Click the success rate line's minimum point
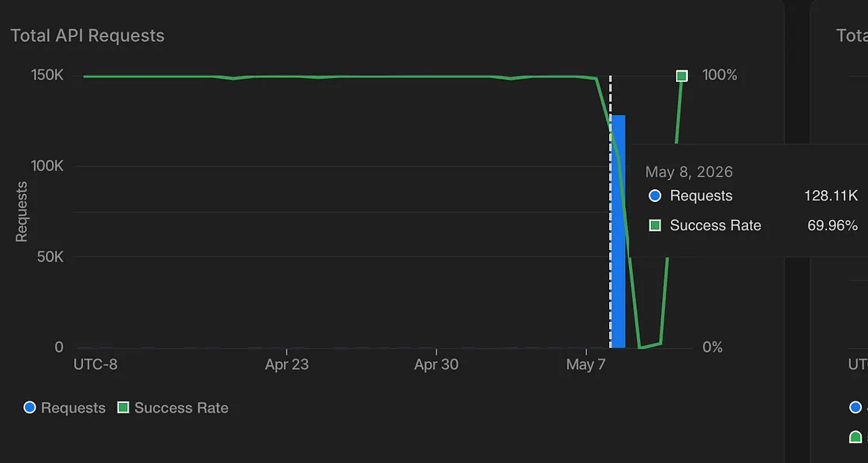This screenshot has width=868, height=463. [641, 347]
